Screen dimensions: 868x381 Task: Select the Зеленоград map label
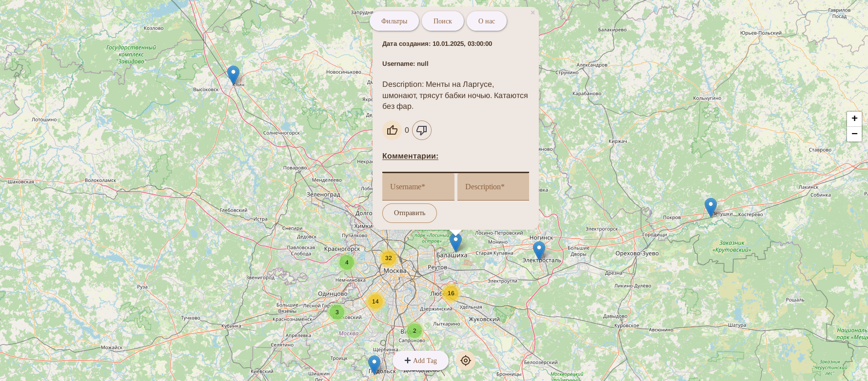[x=323, y=195]
